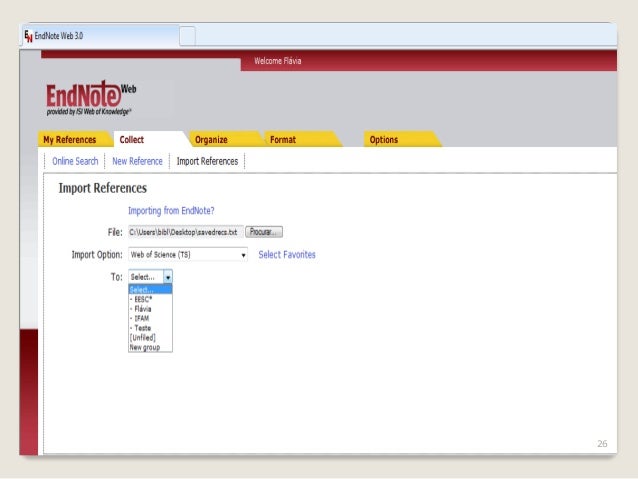Choose EESC* group in To list

pyautogui.click(x=150, y=299)
